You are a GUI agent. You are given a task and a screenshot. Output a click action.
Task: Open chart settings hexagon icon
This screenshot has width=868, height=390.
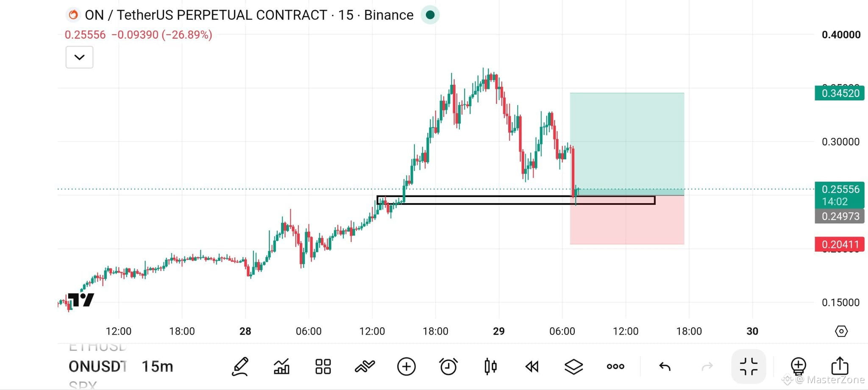841,331
